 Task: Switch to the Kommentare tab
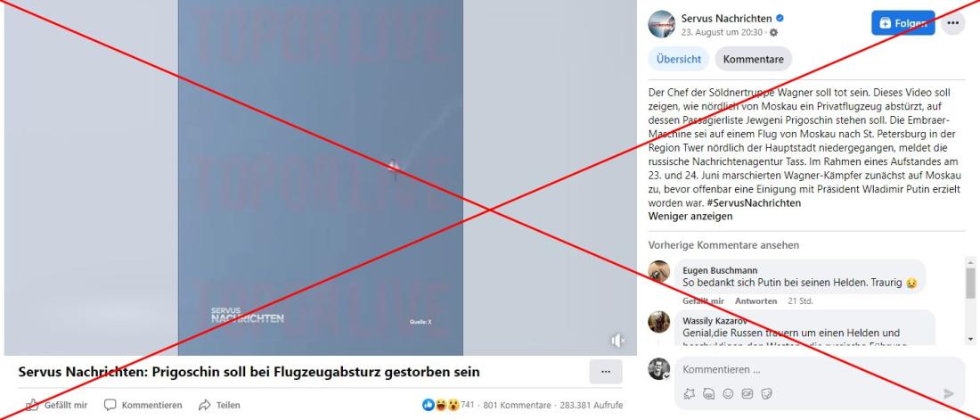[x=753, y=59]
